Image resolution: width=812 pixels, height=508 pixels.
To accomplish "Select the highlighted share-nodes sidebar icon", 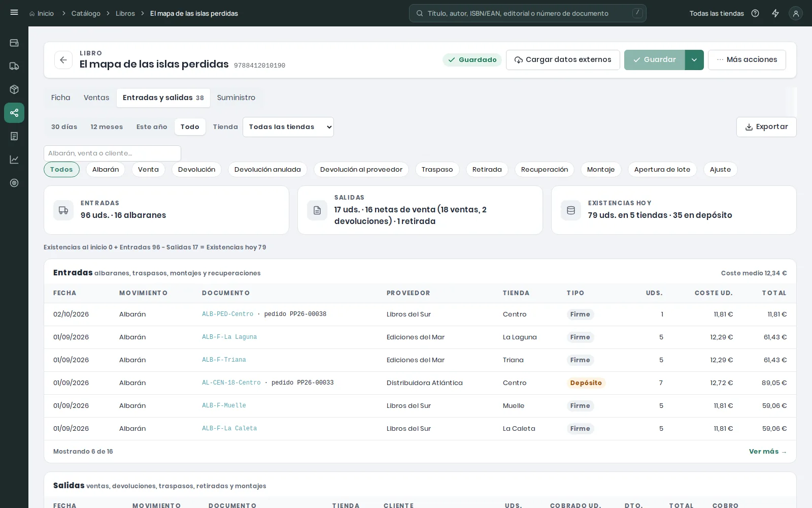I will click(x=14, y=113).
